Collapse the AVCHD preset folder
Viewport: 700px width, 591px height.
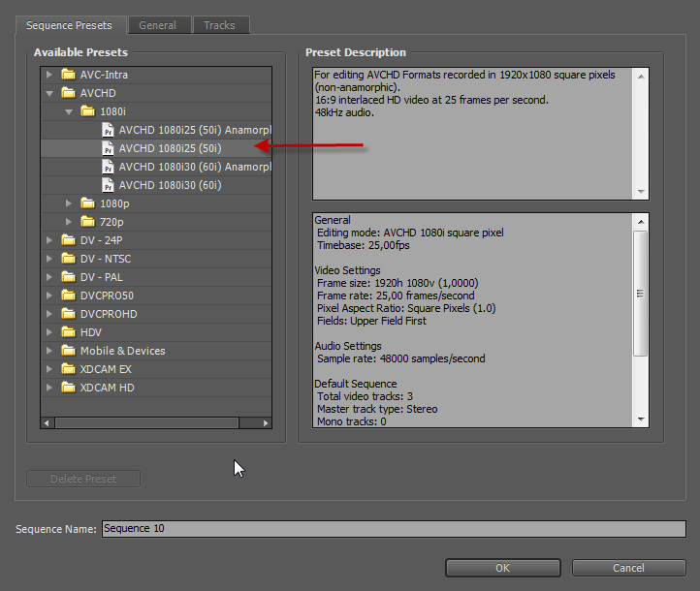(x=49, y=93)
